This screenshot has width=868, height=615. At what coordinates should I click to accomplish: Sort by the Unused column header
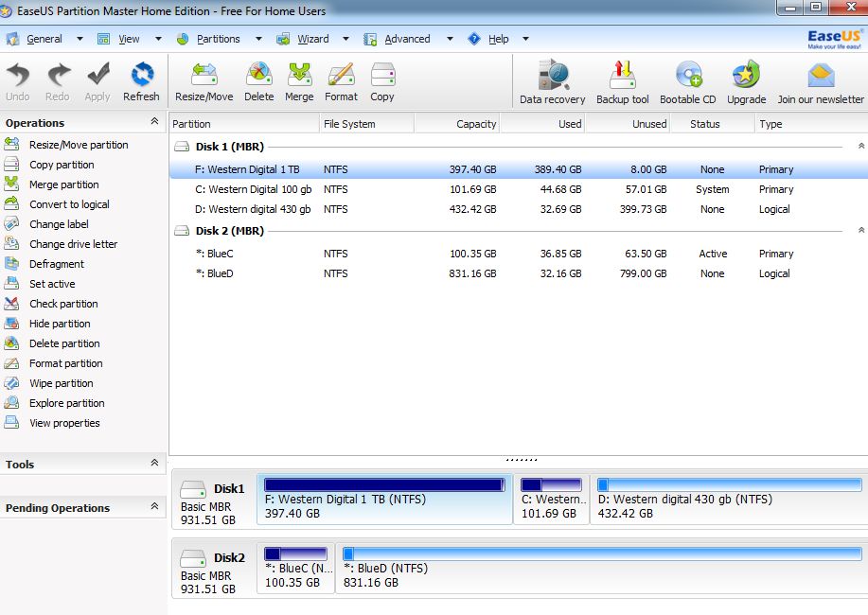[628, 124]
